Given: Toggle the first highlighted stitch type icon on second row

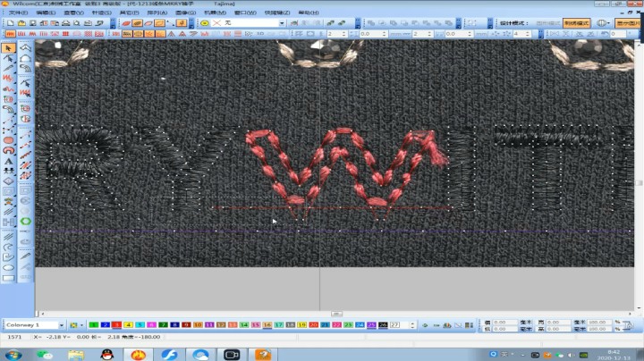Looking at the screenshot, I should point(10,34).
